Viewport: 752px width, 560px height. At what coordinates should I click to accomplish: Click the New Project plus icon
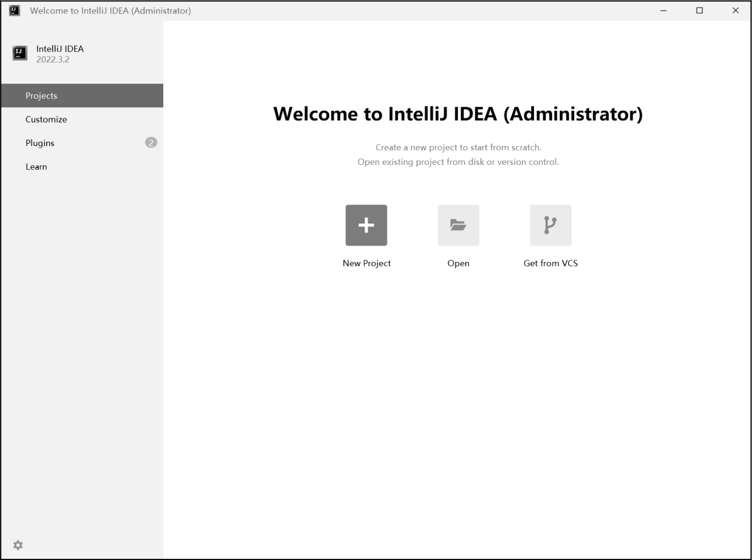coord(366,225)
